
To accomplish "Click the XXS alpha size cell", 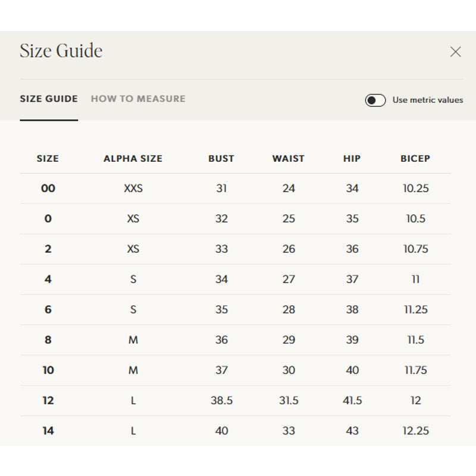I will (x=133, y=188).
